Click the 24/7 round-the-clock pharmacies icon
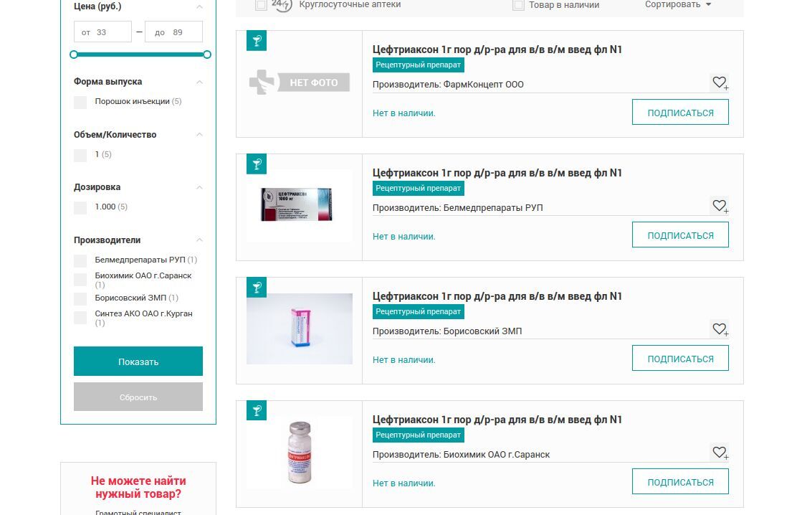 [282, 5]
